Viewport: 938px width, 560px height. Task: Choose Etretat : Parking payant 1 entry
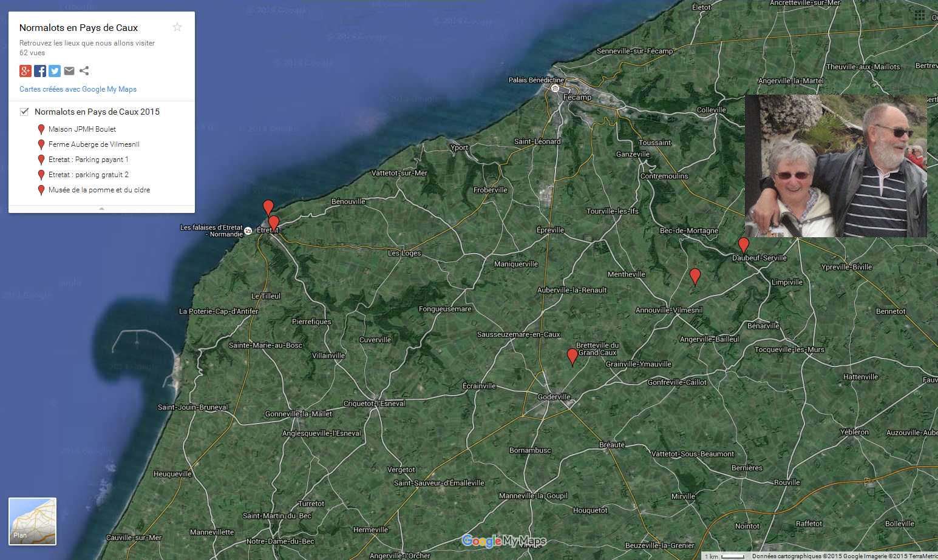(88, 160)
